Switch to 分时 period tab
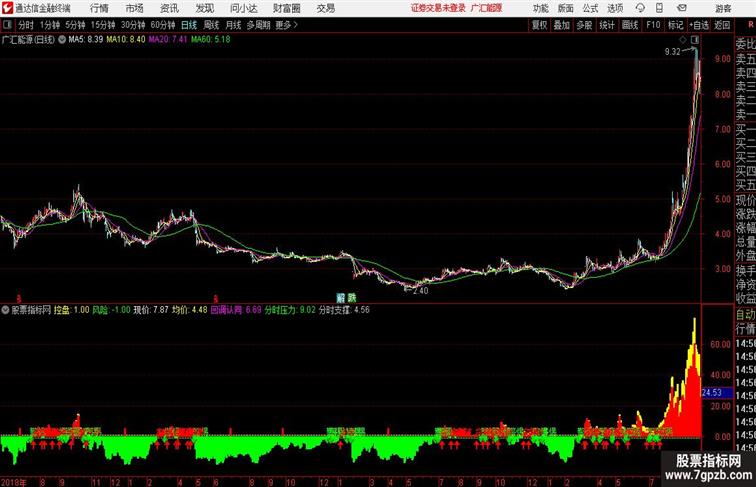 coord(26,25)
